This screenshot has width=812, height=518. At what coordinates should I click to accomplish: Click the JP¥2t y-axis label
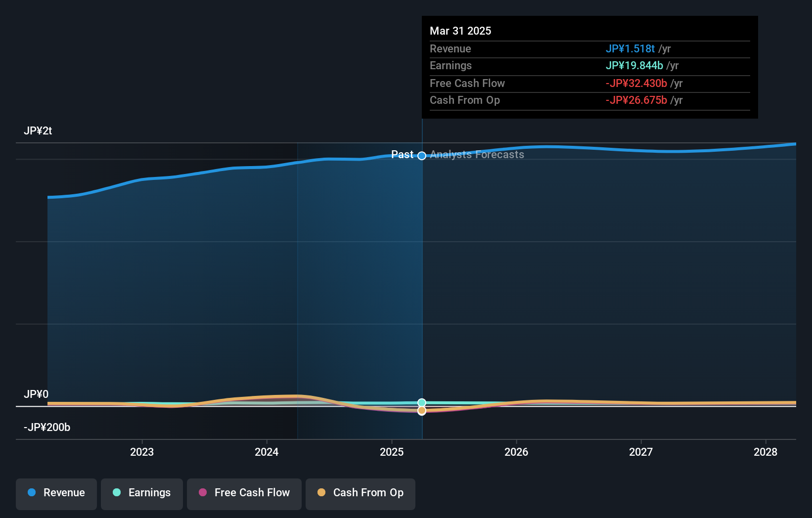click(x=38, y=131)
